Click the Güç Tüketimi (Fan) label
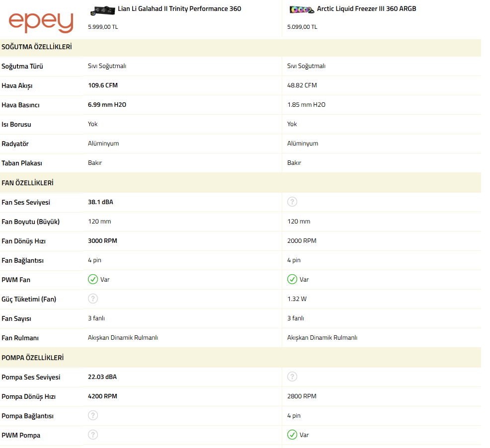 [29, 299]
